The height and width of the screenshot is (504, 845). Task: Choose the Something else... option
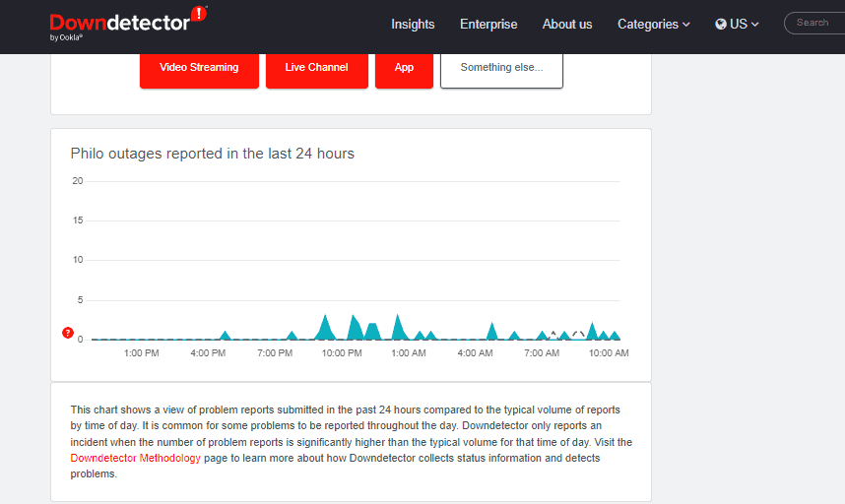501,69
